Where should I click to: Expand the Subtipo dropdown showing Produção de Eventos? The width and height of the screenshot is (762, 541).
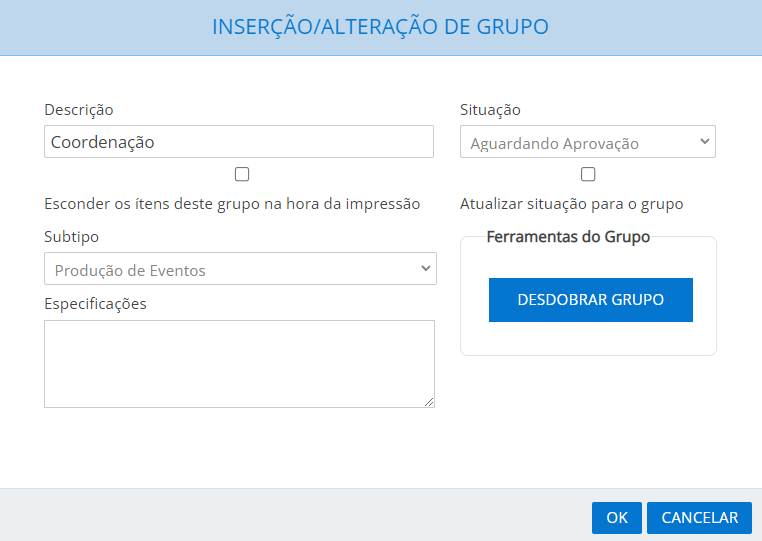(x=240, y=268)
